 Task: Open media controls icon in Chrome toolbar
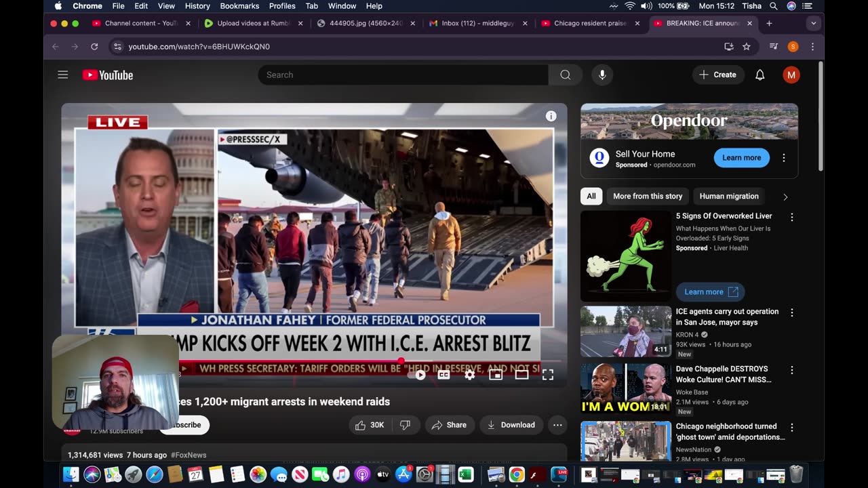(774, 47)
